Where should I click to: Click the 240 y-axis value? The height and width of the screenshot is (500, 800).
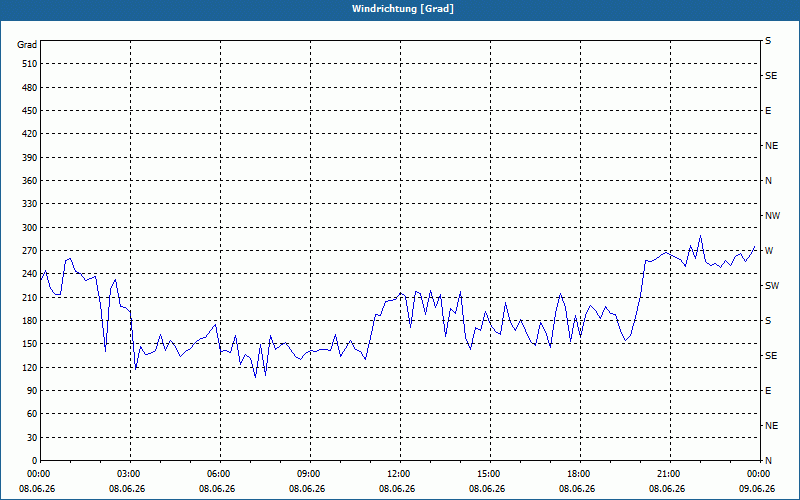pos(30,274)
